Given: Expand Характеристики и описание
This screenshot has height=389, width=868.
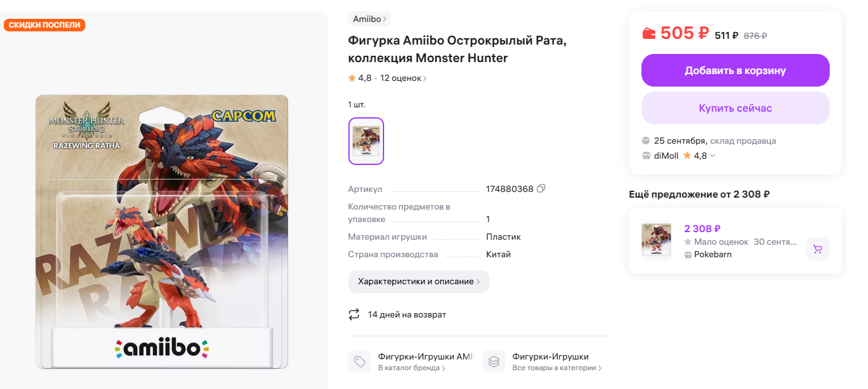Looking at the screenshot, I should click(x=419, y=282).
